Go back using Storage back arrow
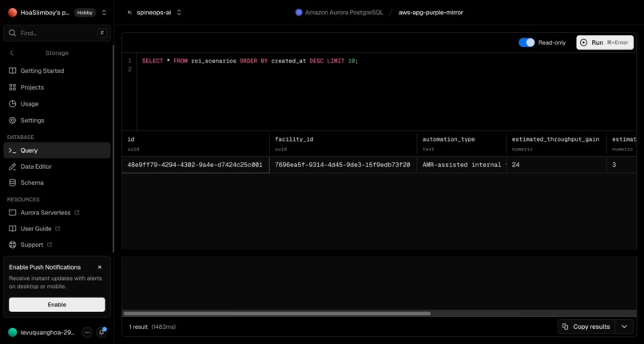The height and width of the screenshot is (344, 644). point(11,53)
